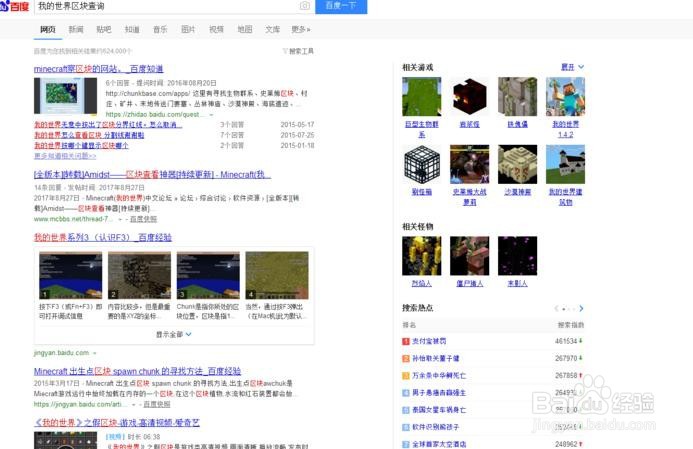This screenshot has height=449, width=693.
Task: Click 更多知道相关问题>> link
Action: 65,156
